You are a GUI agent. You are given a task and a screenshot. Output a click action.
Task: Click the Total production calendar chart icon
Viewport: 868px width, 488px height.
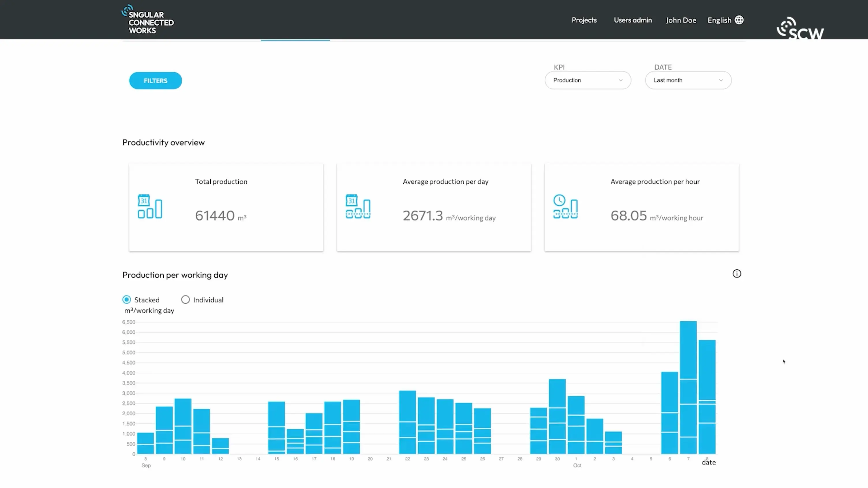click(150, 207)
